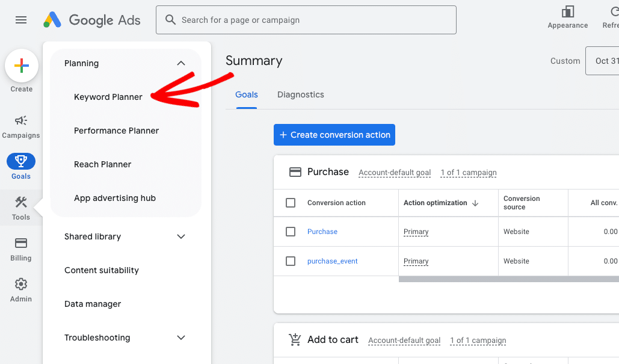619x364 pixels.
Task: Click the Google Ads logo
Action: [92, 20]
